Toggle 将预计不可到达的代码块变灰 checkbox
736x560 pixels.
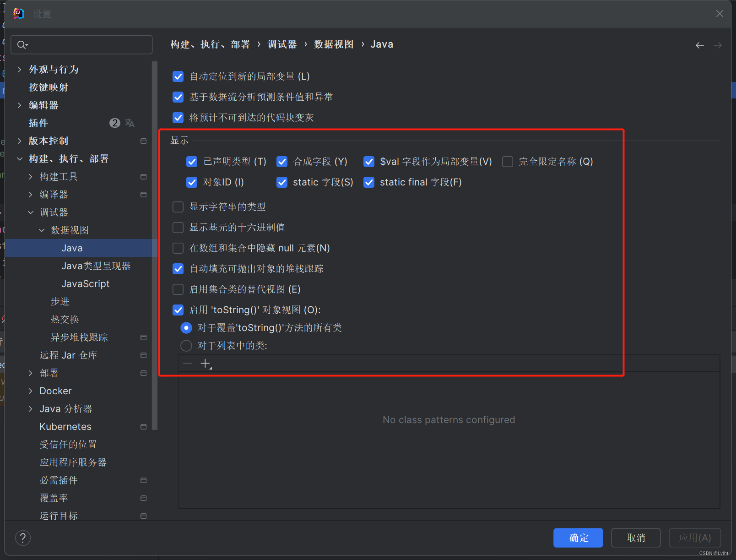(178, 118)
